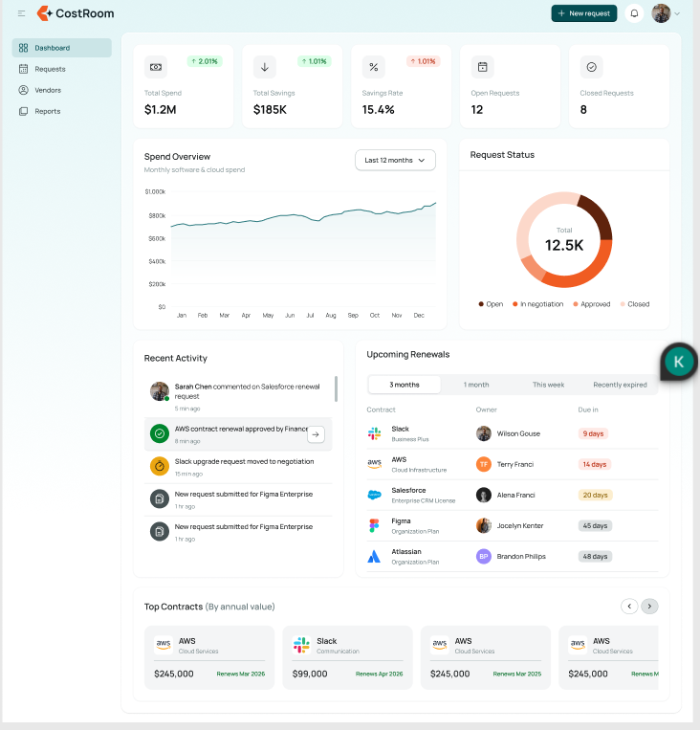
Task: Select the 3 months renewals tab
Action: [405, 385]
